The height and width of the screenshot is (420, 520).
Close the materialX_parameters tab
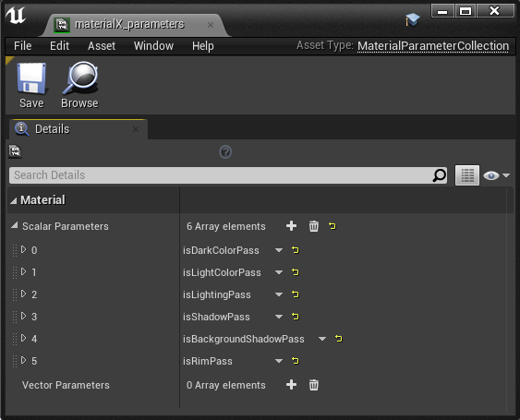click(x=211, y=25)
